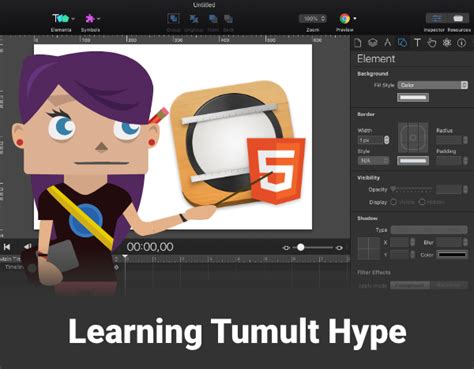Viewport: 474px width, 369px height.
Task: Select the Visible display radio button
Action: click(x=393, y=202)
